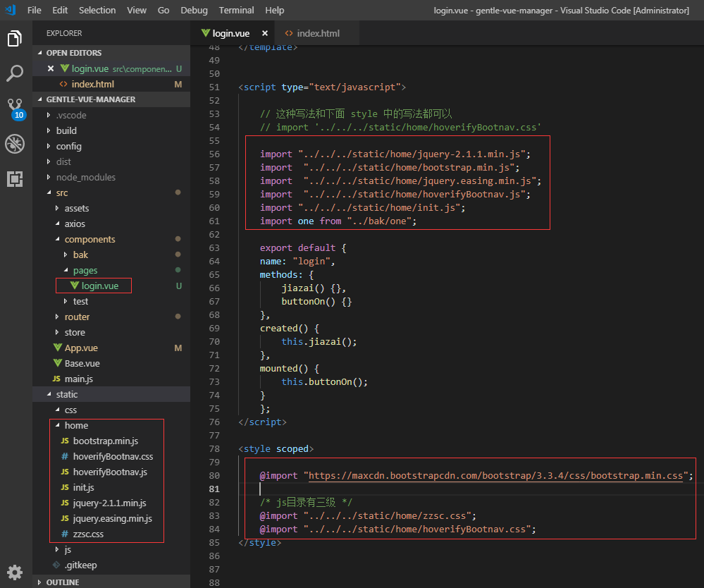This screenshot has height=588, width=704.
Task: Collapse the axios folder
Action: (111, 223)
